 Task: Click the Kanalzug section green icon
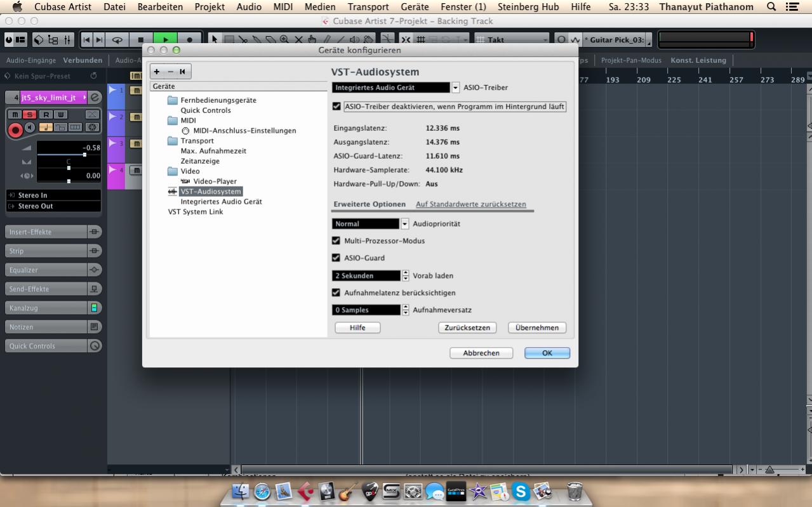pyautogui.click(x=95, y=308)
